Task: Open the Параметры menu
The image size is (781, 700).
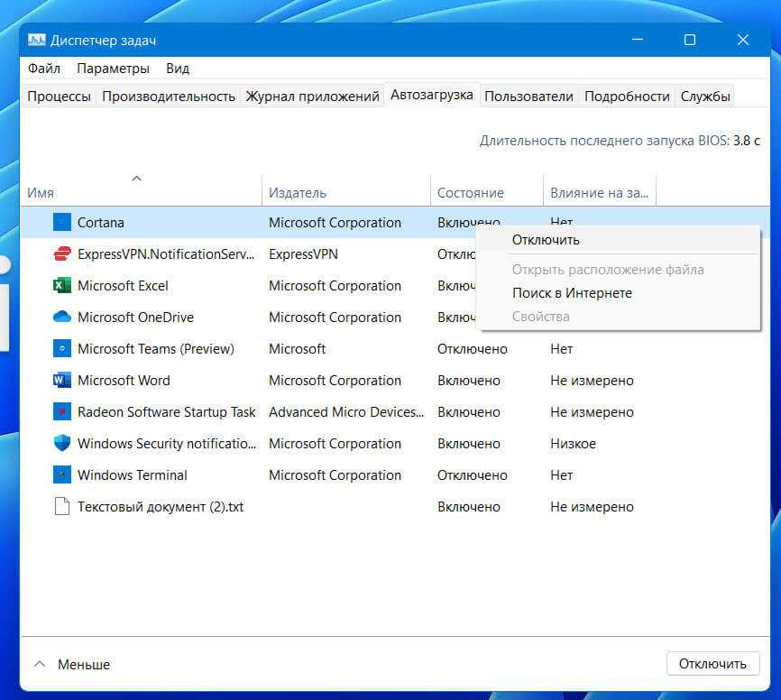Action: [x=113, y=69]
